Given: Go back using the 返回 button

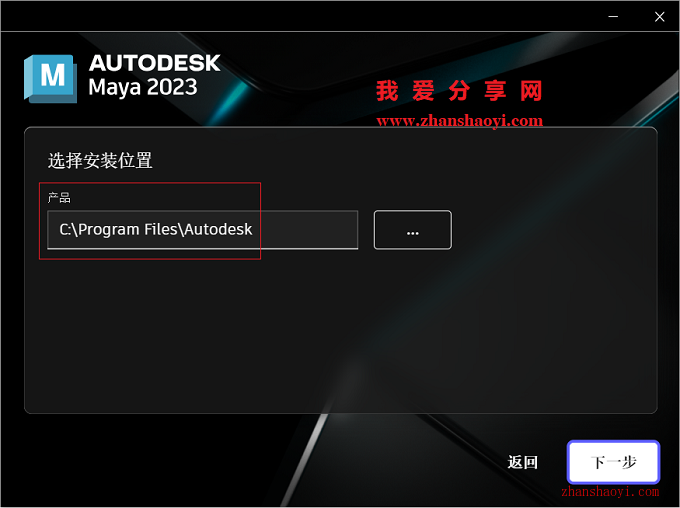Looking at the screenshot, I should coord(523,462).
